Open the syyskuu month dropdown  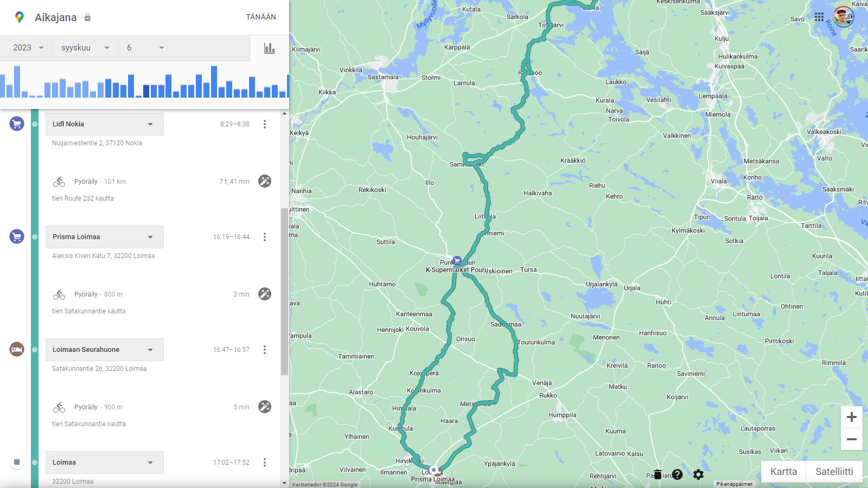pos(85,48)
